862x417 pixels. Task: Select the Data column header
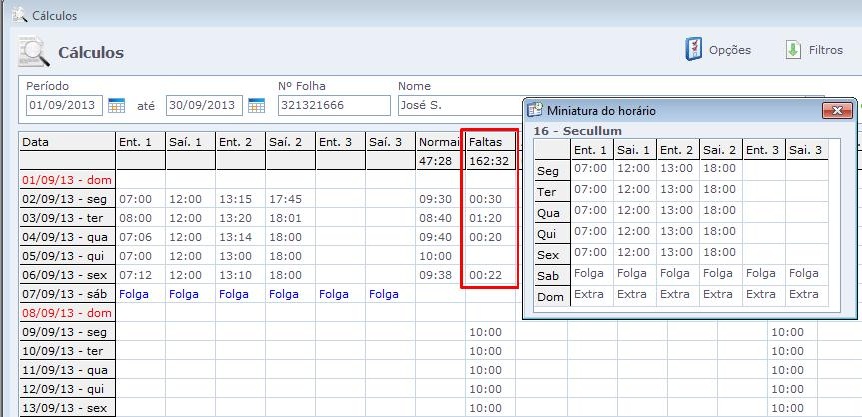[x=66, y=142]
